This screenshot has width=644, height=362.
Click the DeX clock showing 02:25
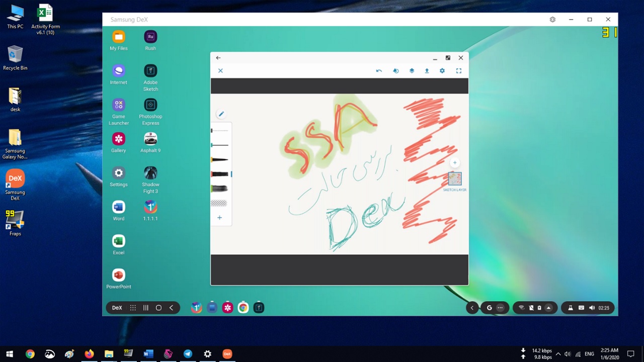click(604, 308)
